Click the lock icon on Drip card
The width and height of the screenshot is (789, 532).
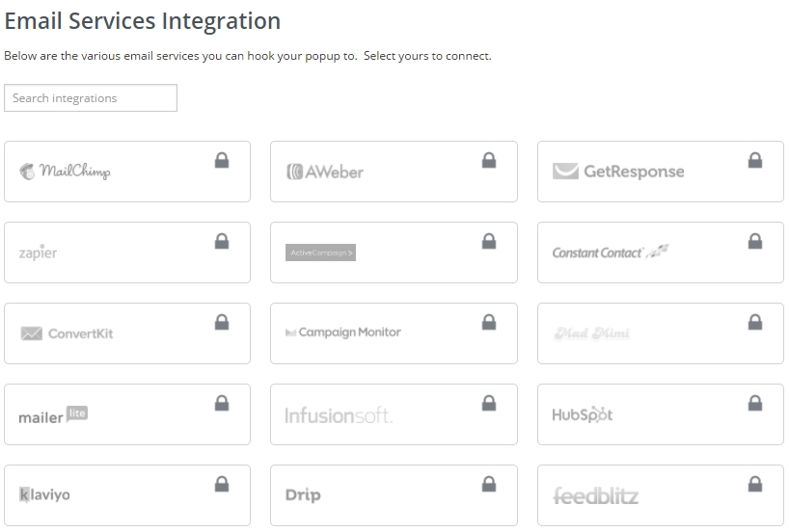point(489,484)
